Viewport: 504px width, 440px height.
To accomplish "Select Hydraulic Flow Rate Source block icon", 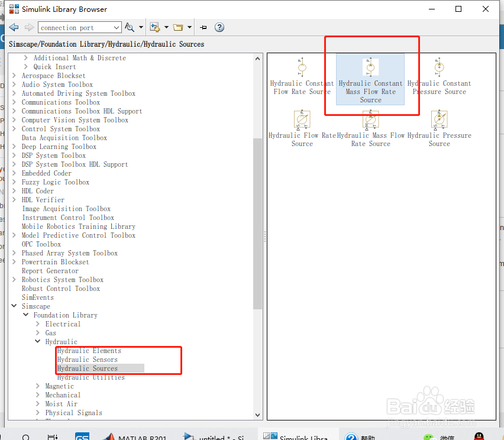I will pos(302,120).
